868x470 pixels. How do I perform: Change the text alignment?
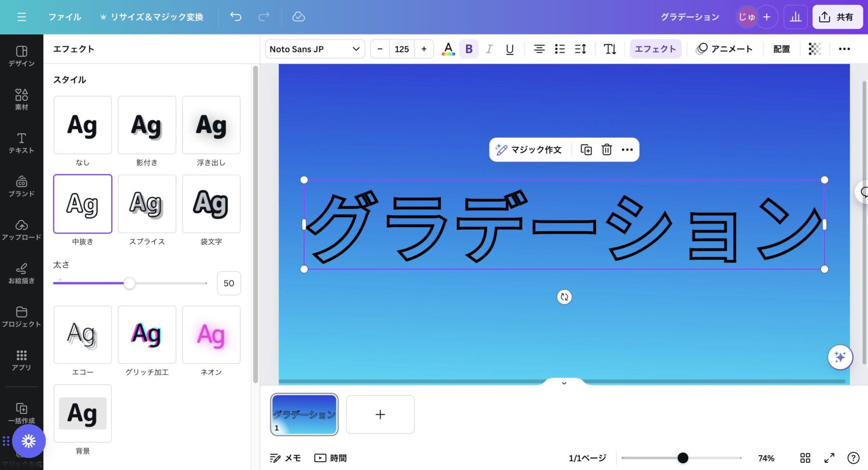(539, 49)
